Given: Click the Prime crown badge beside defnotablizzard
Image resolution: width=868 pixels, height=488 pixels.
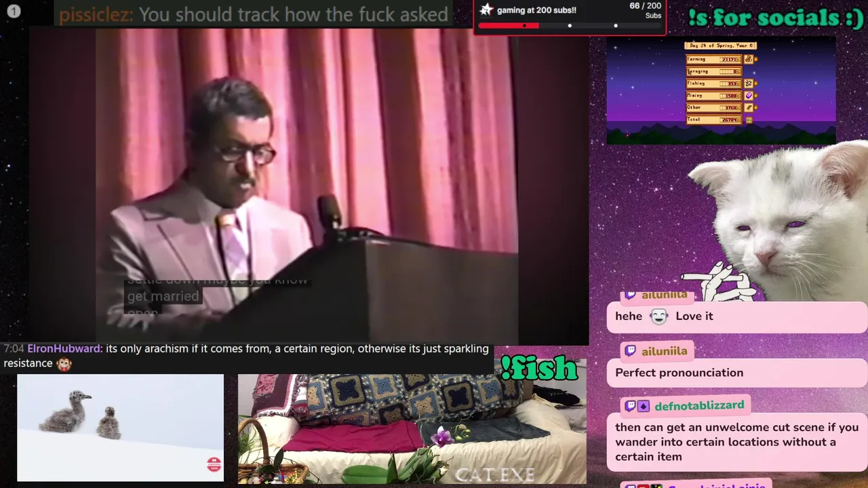Looking at the screenshot, I should coord(644,406).
